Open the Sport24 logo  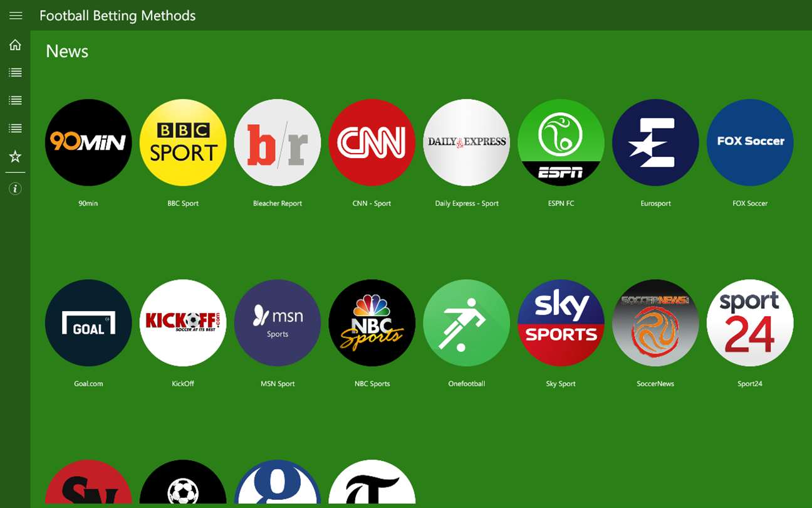coord(751,323)
